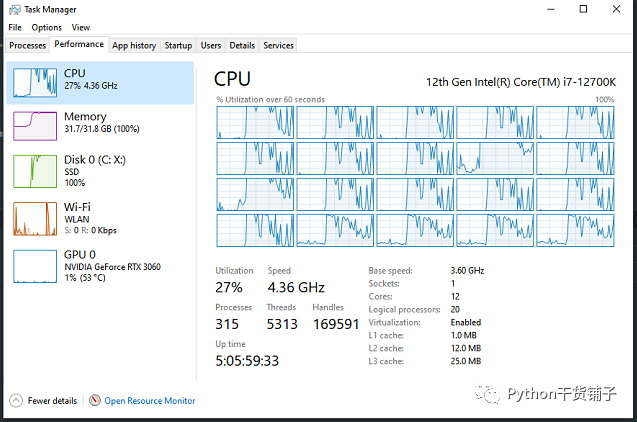
Task: Select the Memory usage graph icon
Action: pyautogui.click(x=35, y=126)
